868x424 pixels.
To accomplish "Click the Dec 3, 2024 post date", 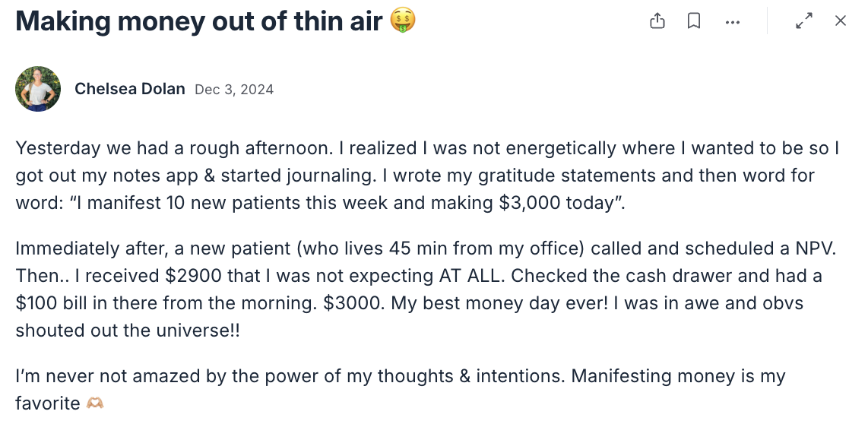I will coord(234,90).
